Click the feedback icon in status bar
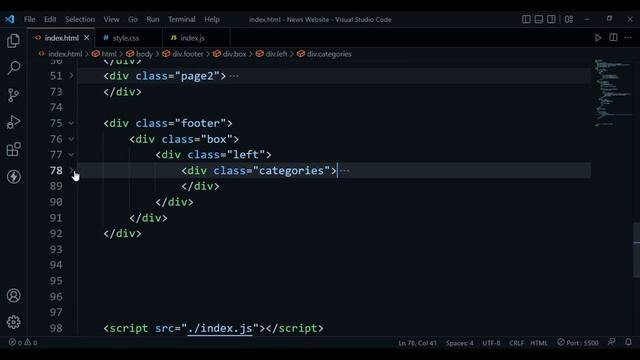This screenshot has height=360, width=640. pos(611,342)
